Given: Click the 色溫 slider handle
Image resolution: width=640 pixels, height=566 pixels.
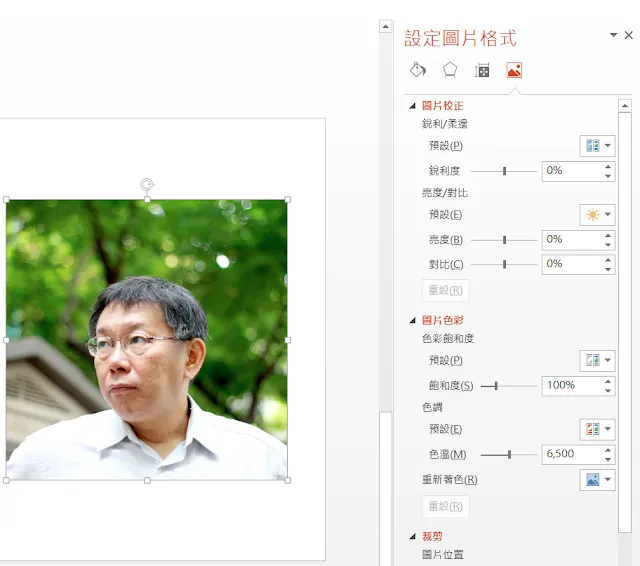Looking at the screenshot, I should [509, 454].
